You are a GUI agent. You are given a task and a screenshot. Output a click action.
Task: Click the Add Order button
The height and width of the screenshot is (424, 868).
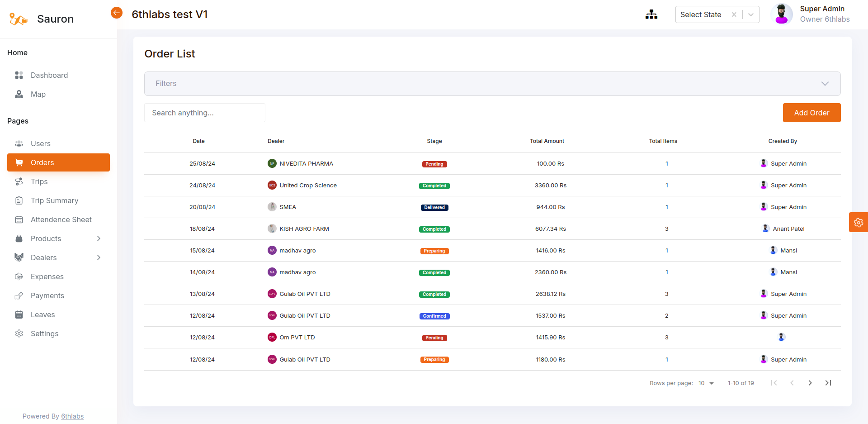pos(811,113)
